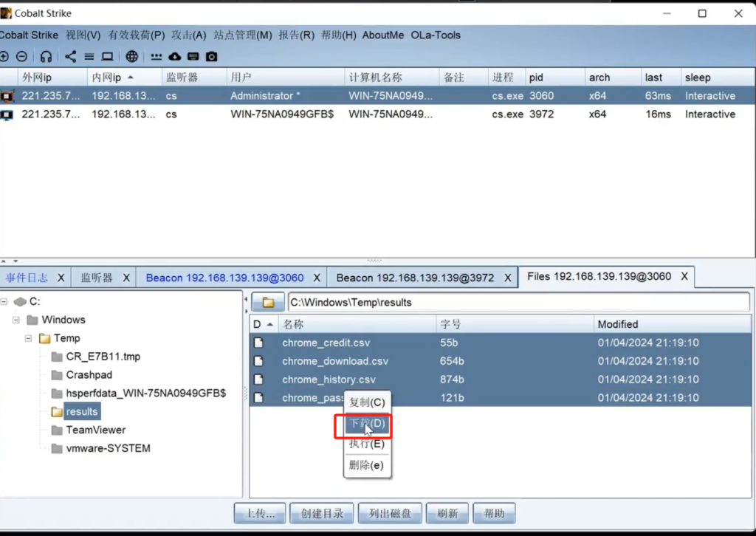756x536 pixels.
Task: Open downloads cloud icon in toolbar
Action: tap(174, 57)
